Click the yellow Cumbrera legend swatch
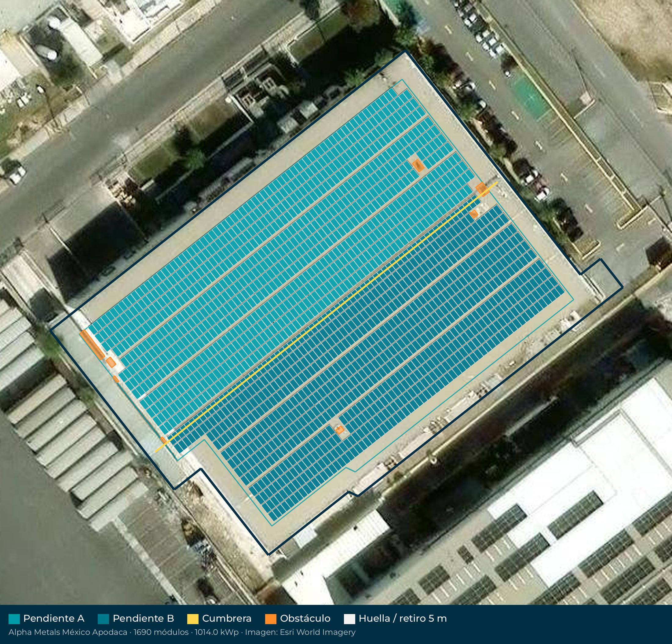Viewport: 672px width, 644px height. point(193,619)
